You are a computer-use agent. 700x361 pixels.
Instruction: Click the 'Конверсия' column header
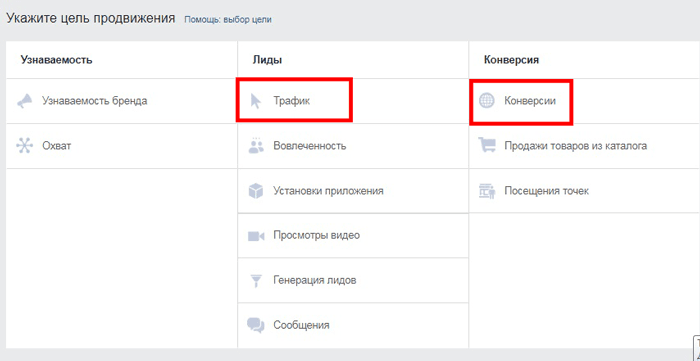click(x=511, y=60)
